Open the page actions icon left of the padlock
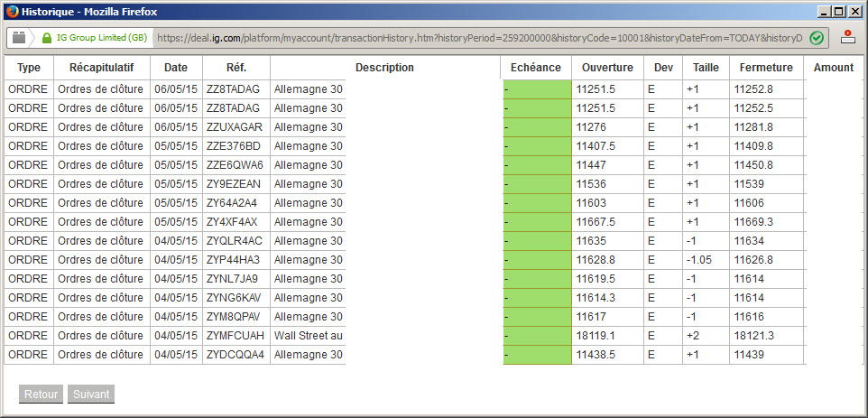Viewport: 868px width, 418px height. point(19,38)
